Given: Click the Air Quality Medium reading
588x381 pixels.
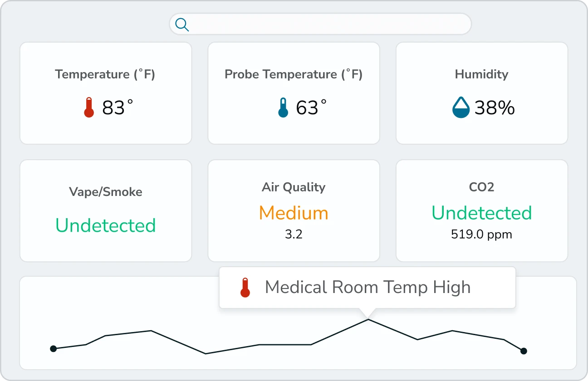Looking at the screenshot, I should click(294, 213).
